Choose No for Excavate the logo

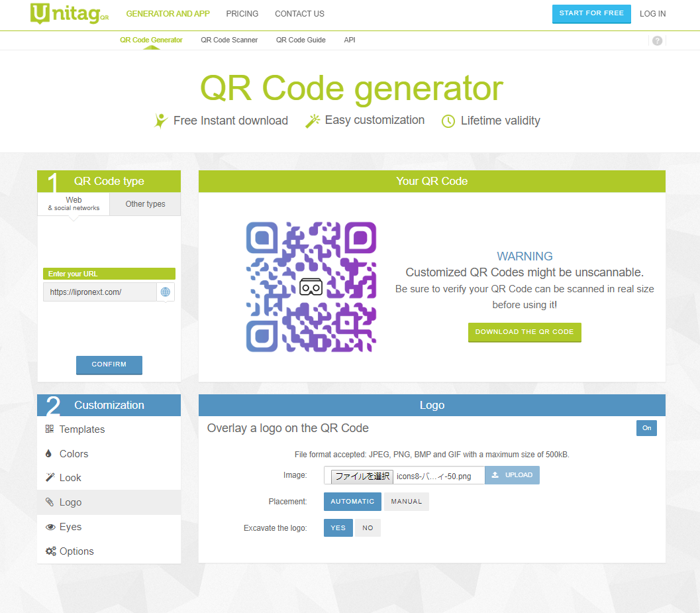(x=368, y=528)
